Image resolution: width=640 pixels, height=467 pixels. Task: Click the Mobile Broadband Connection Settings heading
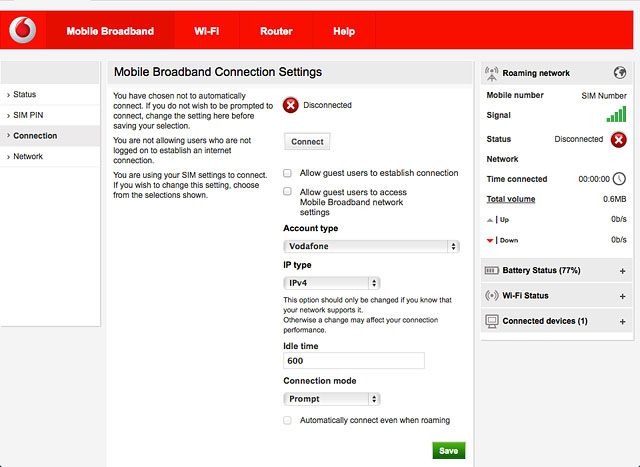tap(218, 72)
